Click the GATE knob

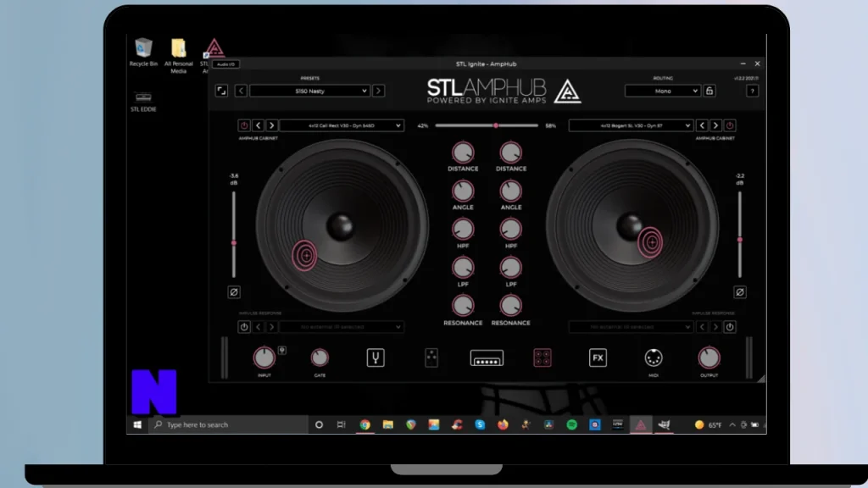320,358
